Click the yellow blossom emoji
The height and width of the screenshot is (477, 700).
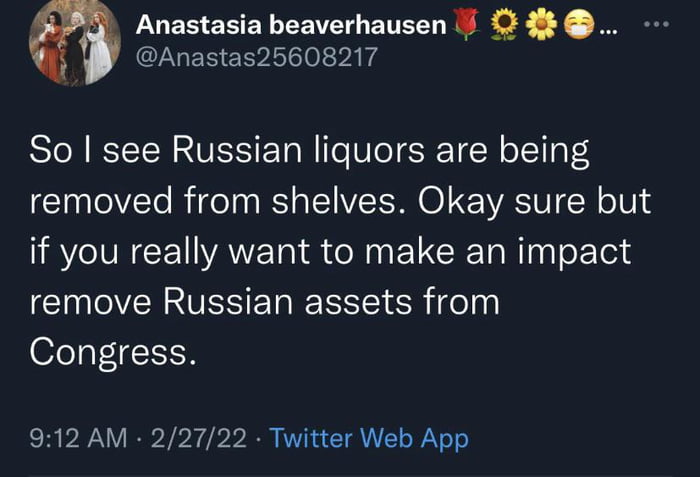541,24
